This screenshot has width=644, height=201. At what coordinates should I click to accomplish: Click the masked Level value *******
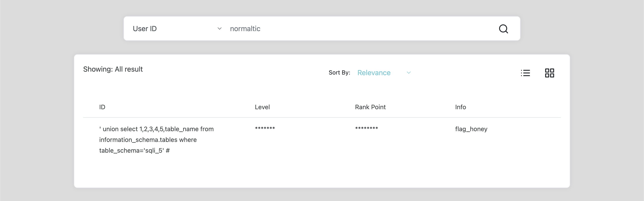[x=265, y=128]
